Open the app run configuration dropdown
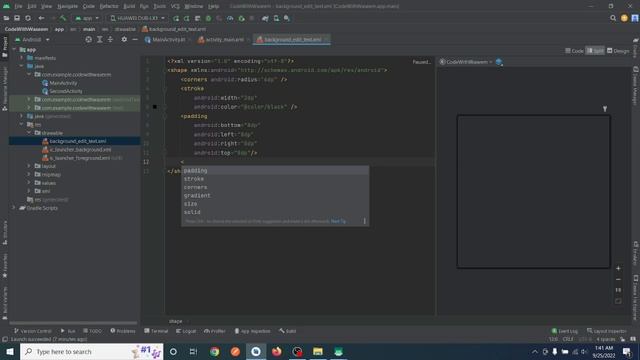The width and height of the screenshot is (640, 360). coord(87,18)
